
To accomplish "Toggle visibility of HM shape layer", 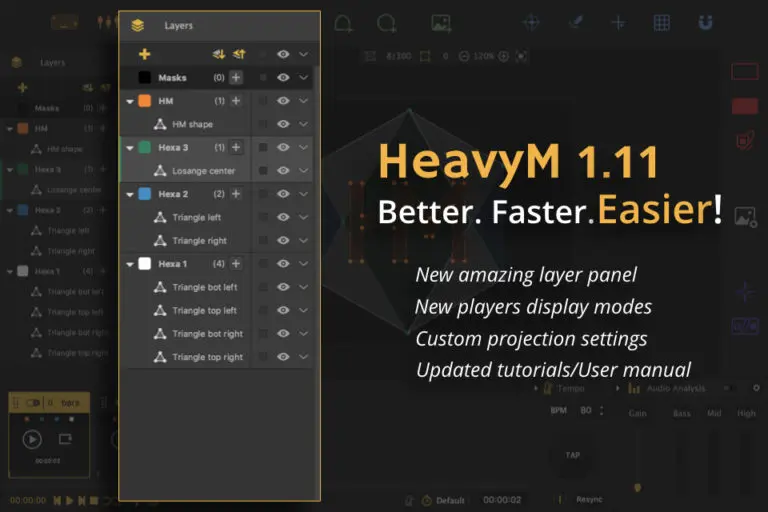I will pyautogui.click(x=283, y=124).
